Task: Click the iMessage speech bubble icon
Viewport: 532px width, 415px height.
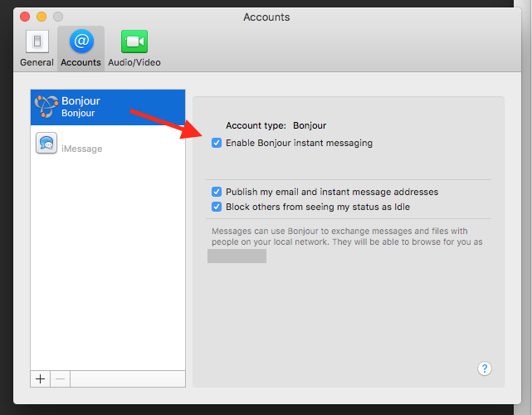Action: click(46, 143)
